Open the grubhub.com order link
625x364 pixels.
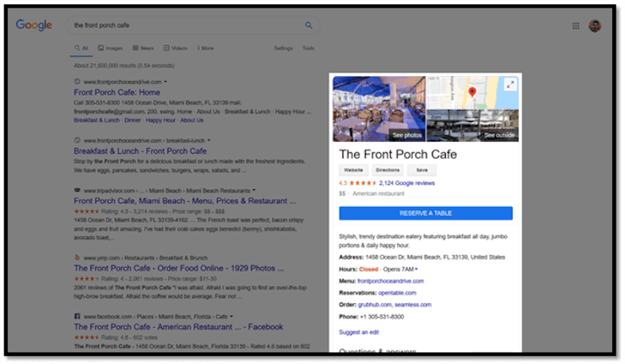[x=375, y=305]
